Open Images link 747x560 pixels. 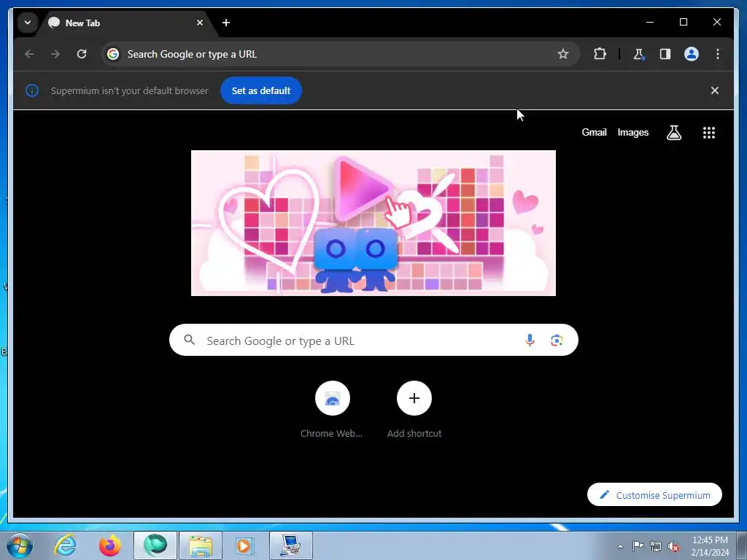click(x=632, y=133)
